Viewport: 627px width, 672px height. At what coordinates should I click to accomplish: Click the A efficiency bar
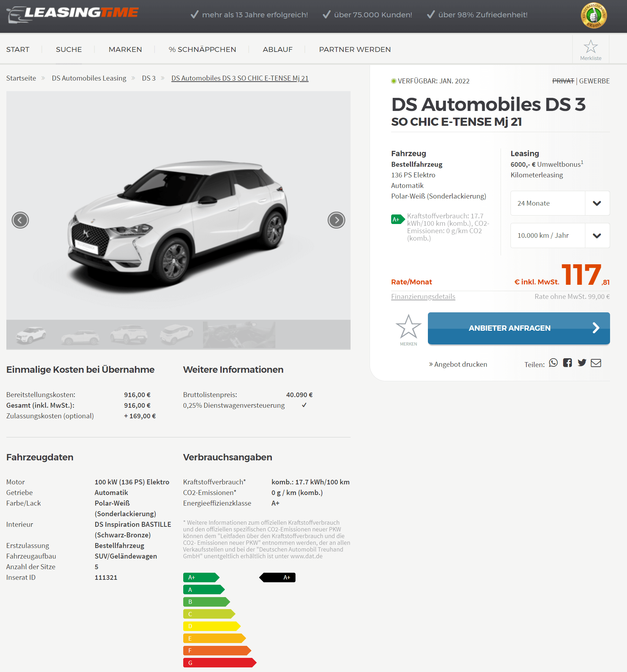coord(204,590)
